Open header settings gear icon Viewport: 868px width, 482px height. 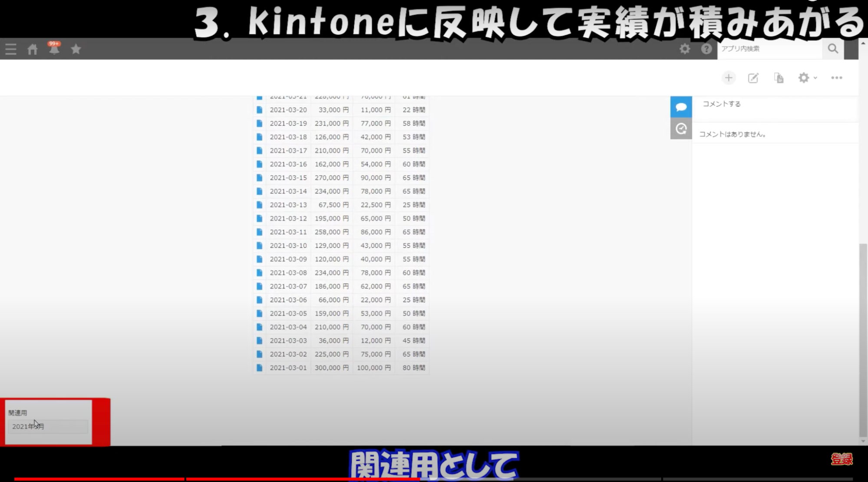coord(685,49)
